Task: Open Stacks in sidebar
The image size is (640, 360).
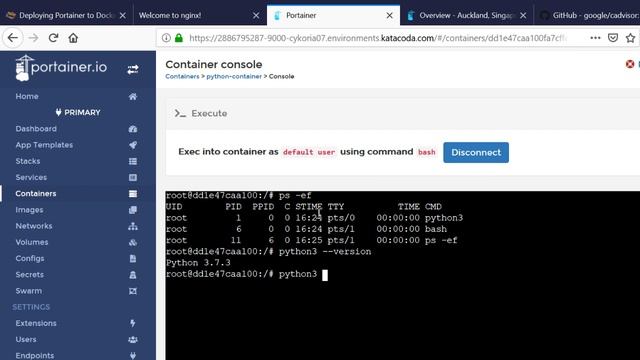Action: (x=28, y=161)
